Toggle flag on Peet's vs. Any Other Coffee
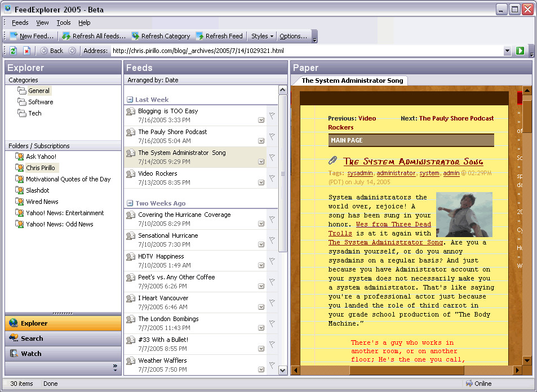537x392 pixels. pos(272,282)
